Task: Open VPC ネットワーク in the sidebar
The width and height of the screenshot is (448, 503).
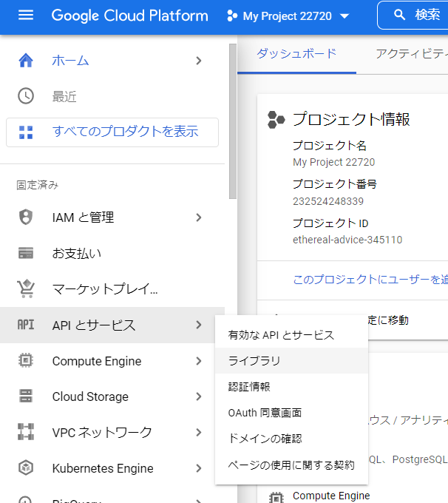Action: tap(107, 433)
